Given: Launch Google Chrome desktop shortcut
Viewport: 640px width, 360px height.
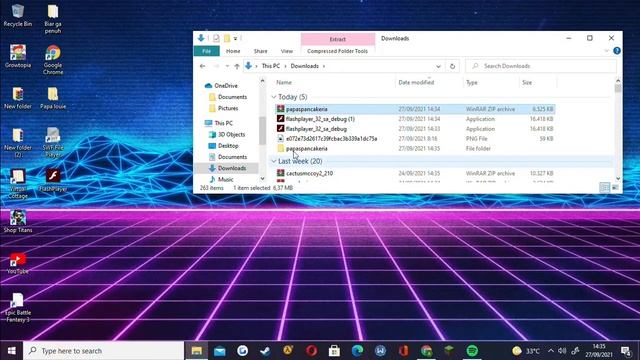Looking at the screenshot, I should click(53, 60).
